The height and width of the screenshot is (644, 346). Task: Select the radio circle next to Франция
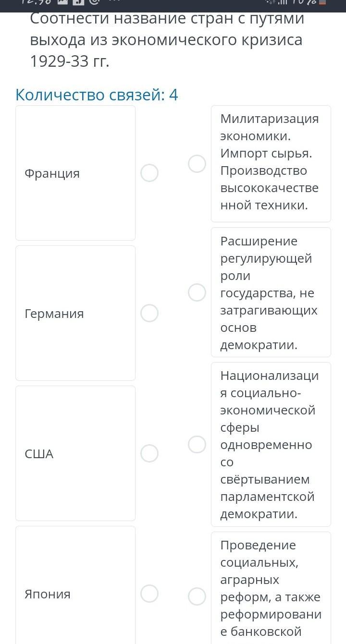149,173
